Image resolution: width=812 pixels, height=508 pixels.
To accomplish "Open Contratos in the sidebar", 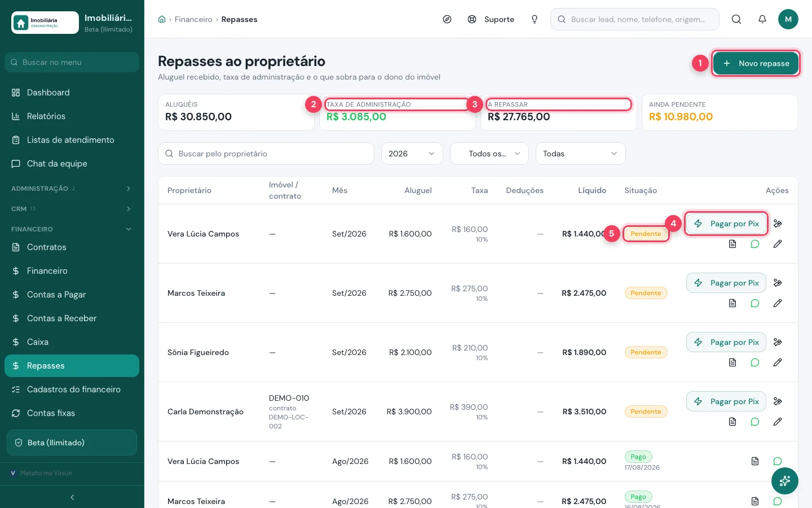I will (x=72, y=247).
